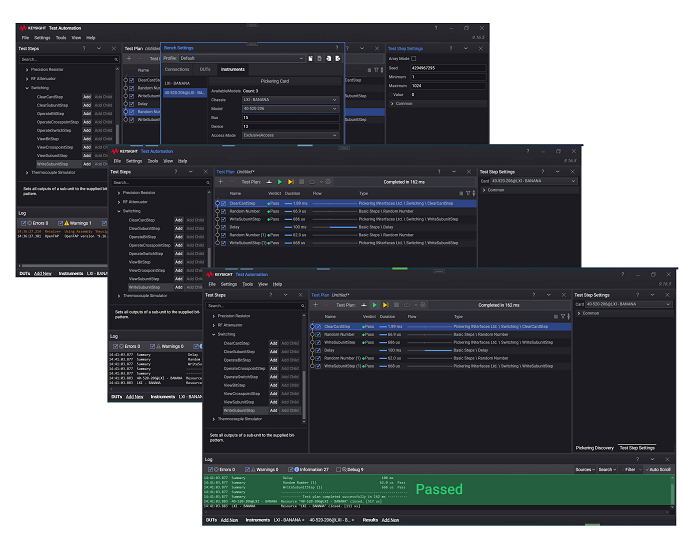Image resolution: width=700 pixels, height=560 pixels.
Task: Toggle the Array Mode checkbox
Action: (x=414, y=58)
